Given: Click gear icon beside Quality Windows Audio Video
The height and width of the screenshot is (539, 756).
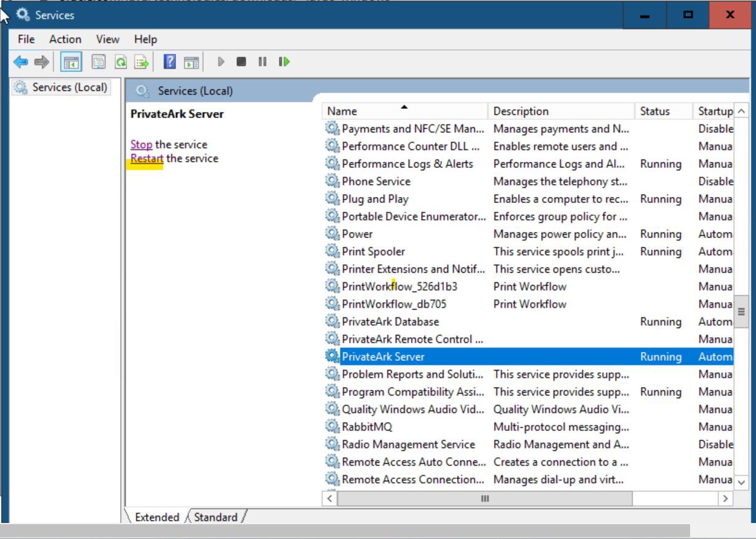Looking at the screenshot, I should point(332,409).
